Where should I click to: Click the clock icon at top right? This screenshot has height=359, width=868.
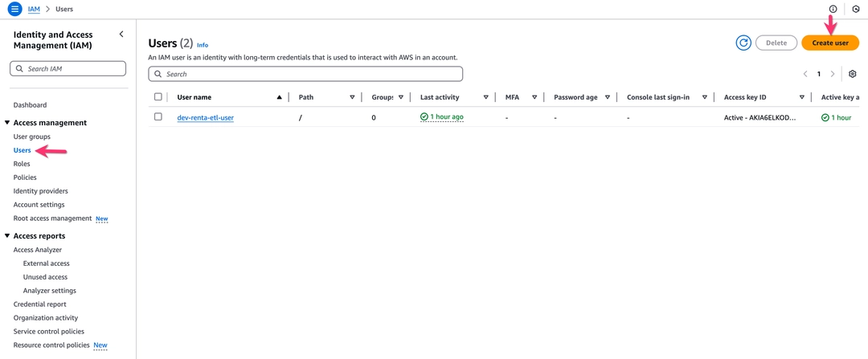[855, 10]
